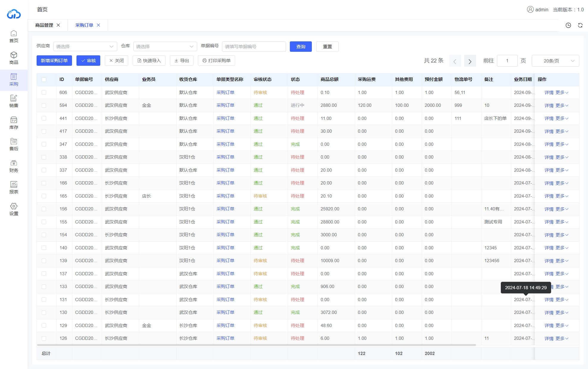This screenshot has width=588, height=369.
Task: Switch to the 商品管理 tab
Action: click(x=44, y=25)
